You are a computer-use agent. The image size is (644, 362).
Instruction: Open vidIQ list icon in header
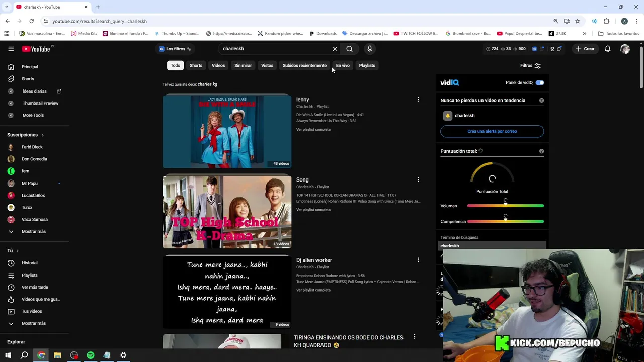[x=542, y=49]
